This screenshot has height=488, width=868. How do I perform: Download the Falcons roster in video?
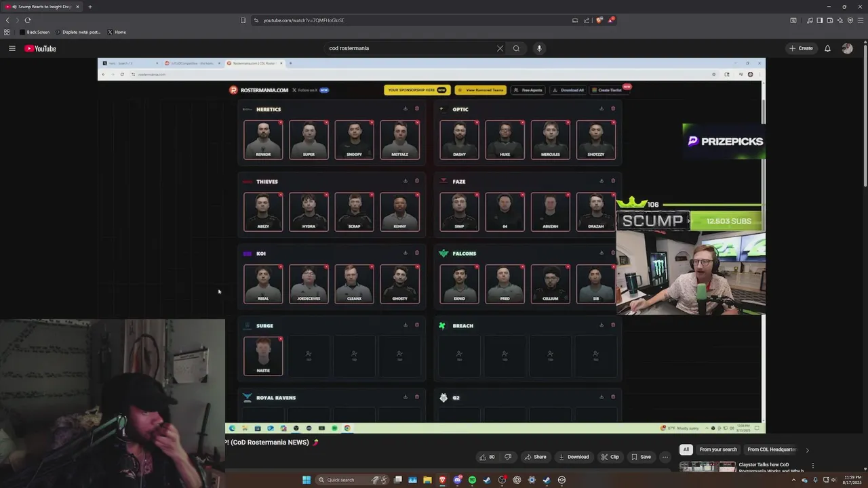(x=601, y=253)
